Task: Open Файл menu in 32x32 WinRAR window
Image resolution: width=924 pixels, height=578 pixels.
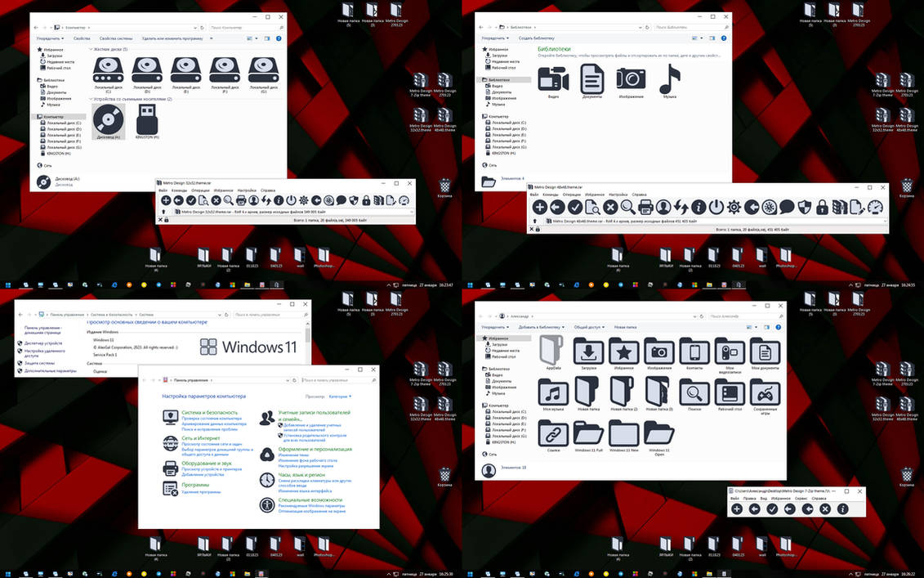Action: (x=163, y=190)
